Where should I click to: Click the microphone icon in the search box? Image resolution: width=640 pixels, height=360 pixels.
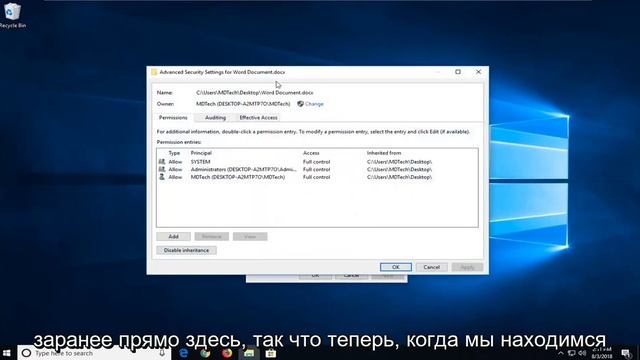point(162,353)
